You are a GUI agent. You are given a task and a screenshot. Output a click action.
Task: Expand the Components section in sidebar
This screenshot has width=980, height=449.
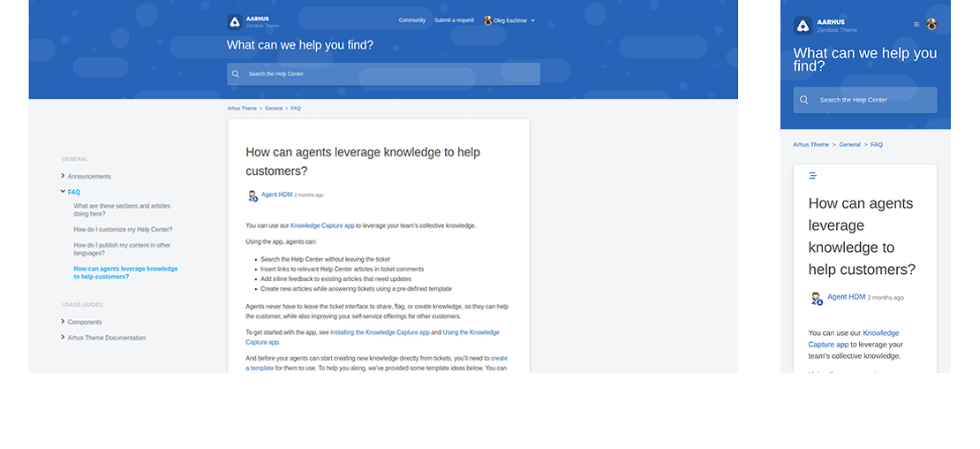coord(63,322)
